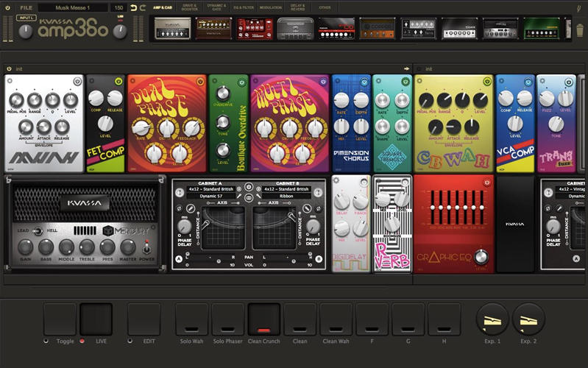Open Cabinet B 4x12 Standard British dropdown
The width and height of the screenshot is (588, 368).
coord(286,189)
